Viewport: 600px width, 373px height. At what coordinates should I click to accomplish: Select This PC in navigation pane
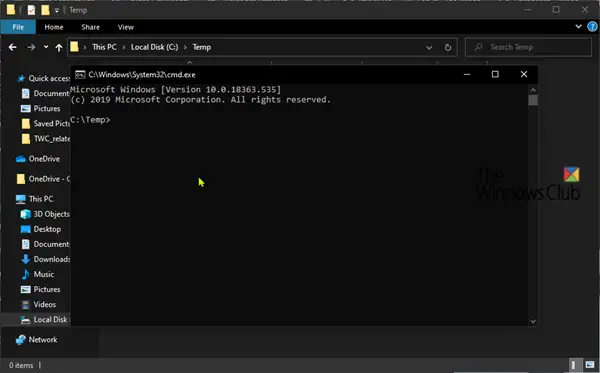click(x=34, y=199)
